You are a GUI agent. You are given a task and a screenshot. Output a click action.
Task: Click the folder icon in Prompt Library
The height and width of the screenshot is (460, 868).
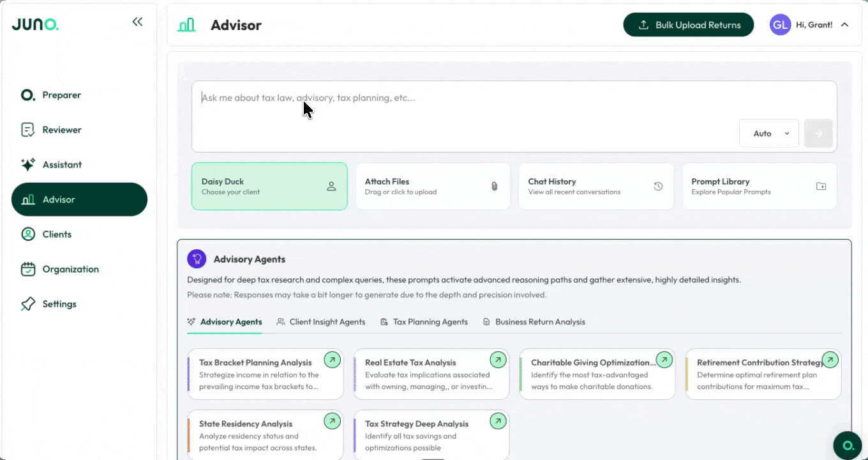pos(821,187)
